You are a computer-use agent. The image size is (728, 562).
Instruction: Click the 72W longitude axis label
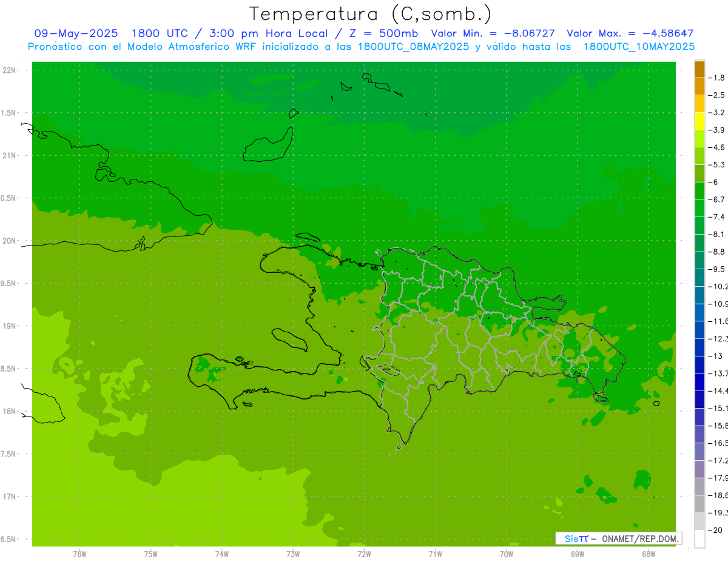tap(364, 554)
